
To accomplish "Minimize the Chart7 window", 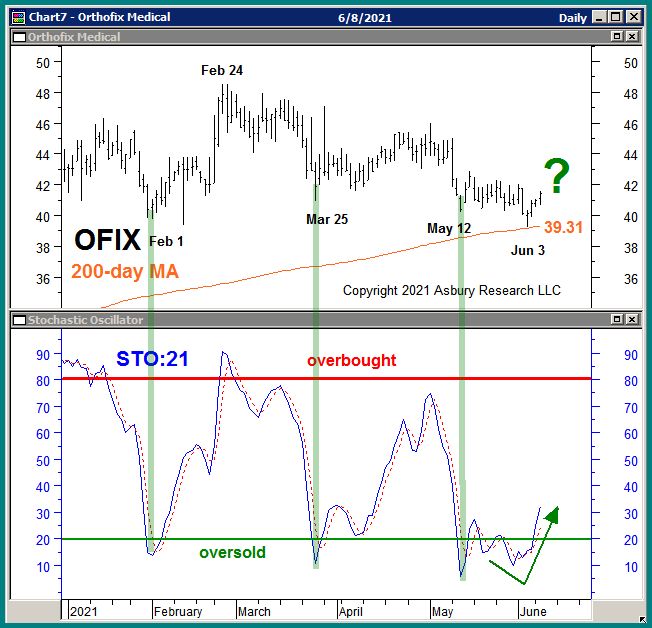I will pos(597,17).
